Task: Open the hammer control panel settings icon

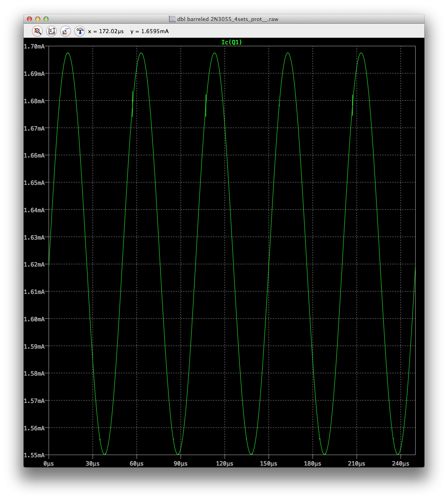Action: click(80, 31)
